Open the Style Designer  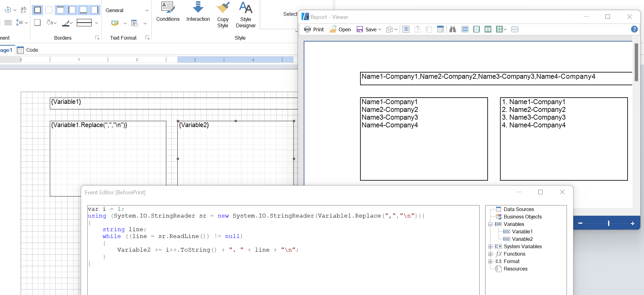click(x=246, y=15)
